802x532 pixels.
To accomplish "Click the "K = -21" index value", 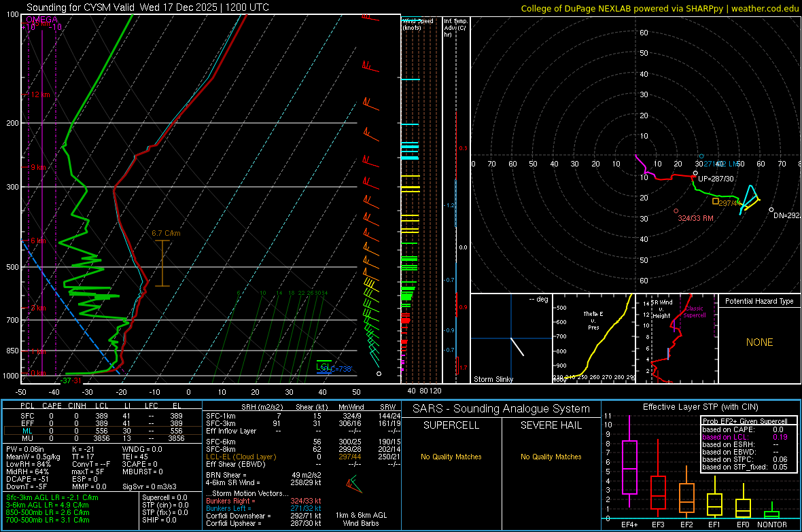I will [84, 449].
